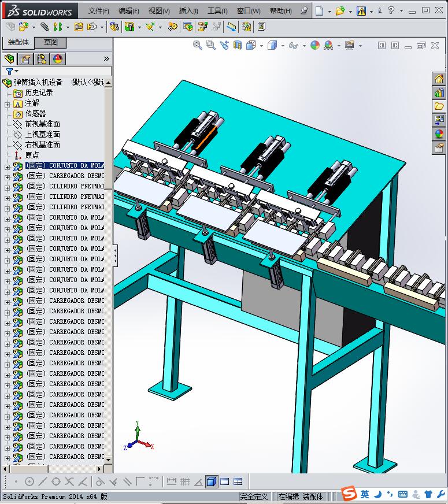Expand the first CONJUNTO DA MOLA component
The width and height of the screenshot is (448, 504).
tap(7, 167)
